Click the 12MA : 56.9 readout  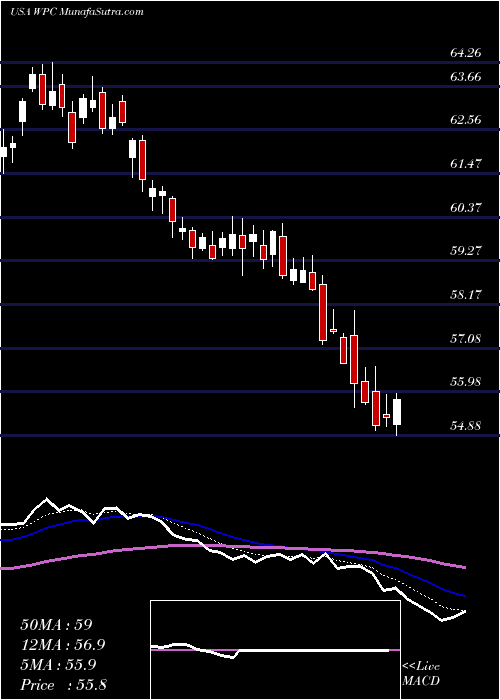63,645
